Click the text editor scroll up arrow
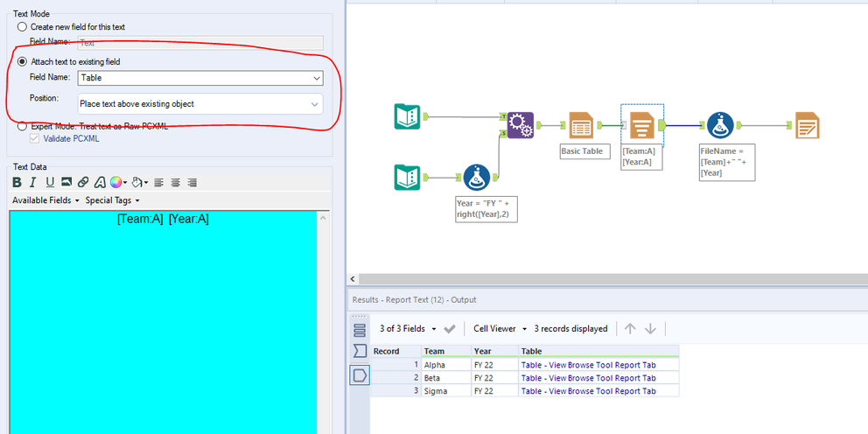868x434 pixels. 323,219
